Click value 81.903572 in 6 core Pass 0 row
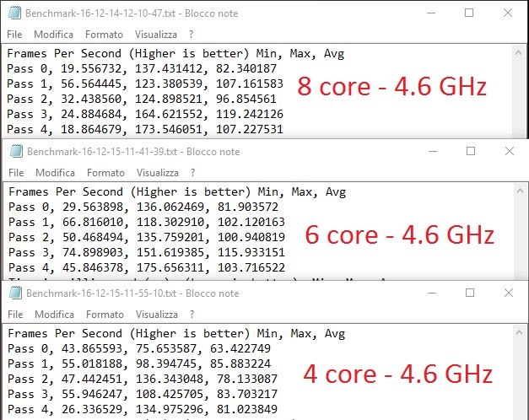The width and height of the screenshot is (529, 420). pos(248,207)
